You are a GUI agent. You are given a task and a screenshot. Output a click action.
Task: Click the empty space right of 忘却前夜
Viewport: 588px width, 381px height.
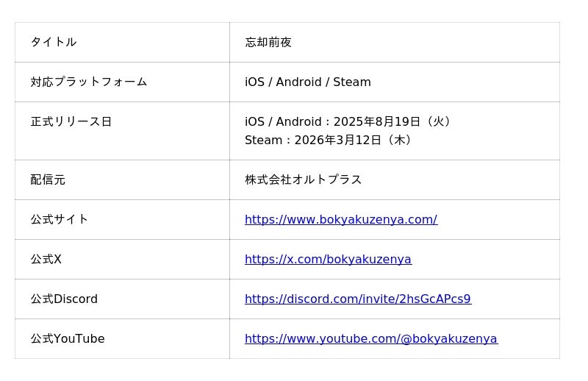pos(426,42)
